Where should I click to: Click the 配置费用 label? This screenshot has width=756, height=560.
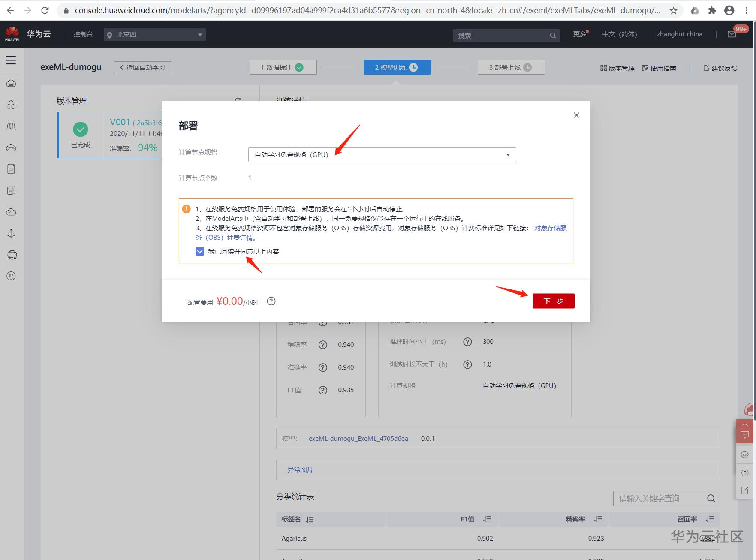tap(200, 303)
